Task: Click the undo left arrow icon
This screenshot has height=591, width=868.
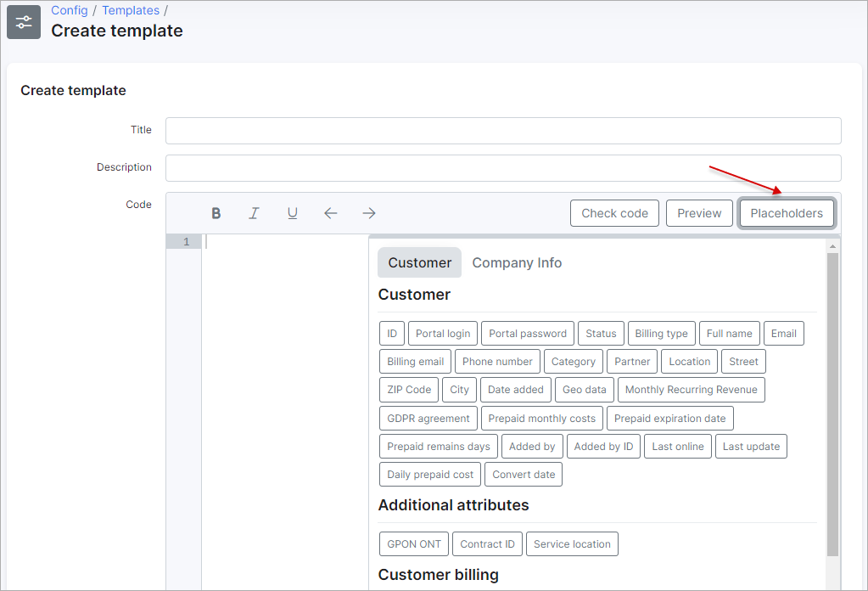Action: [x=331, y=213]
